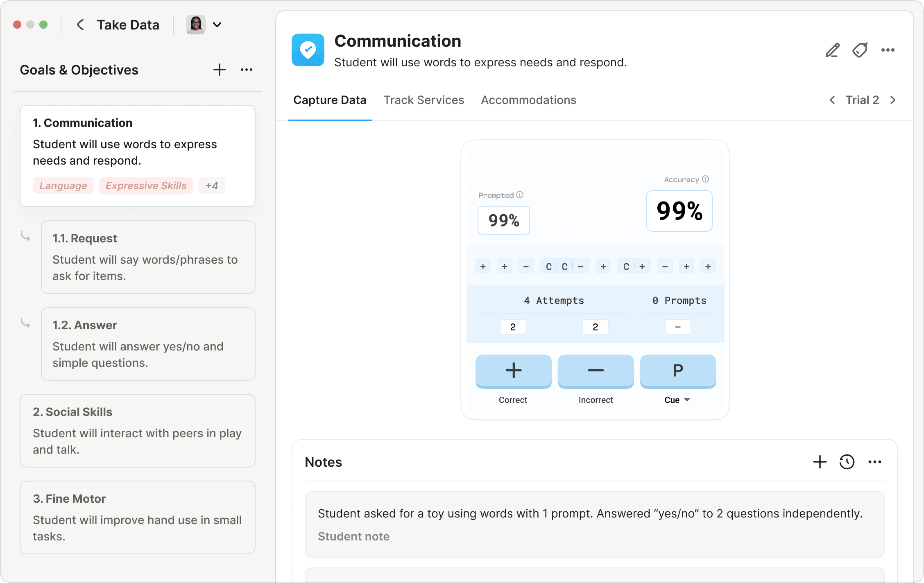The height and width of the screenshot is (583, 924).
Task: Edit the Communication goal with pencil icon
Action: (x=832, y=50)
